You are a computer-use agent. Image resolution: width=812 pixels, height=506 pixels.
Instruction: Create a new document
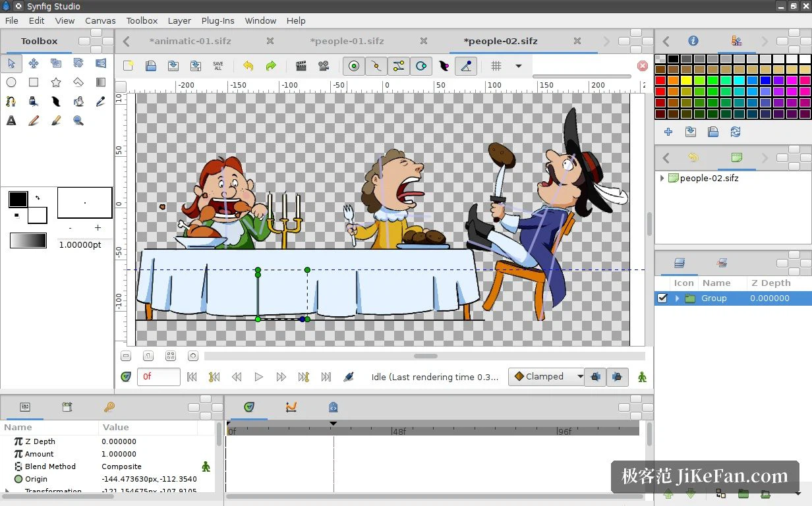click(x=129, y=66)
